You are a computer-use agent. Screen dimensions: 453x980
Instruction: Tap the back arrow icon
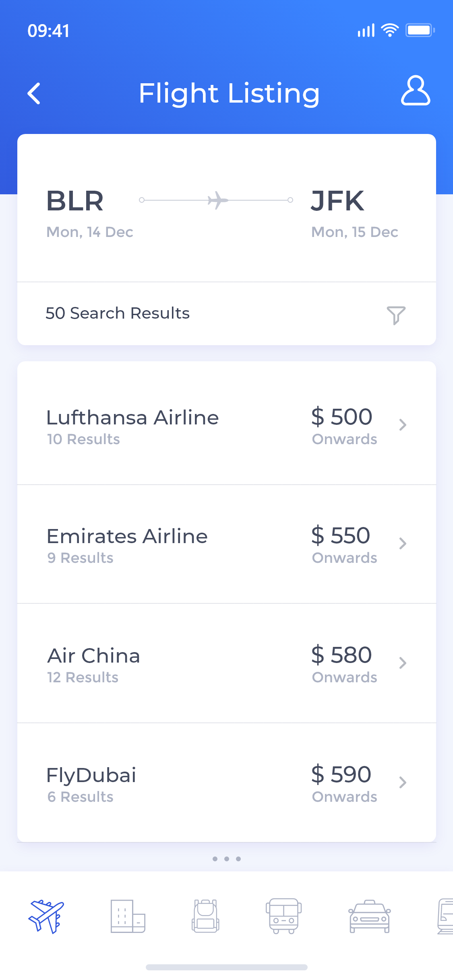[x=34, y=94]
